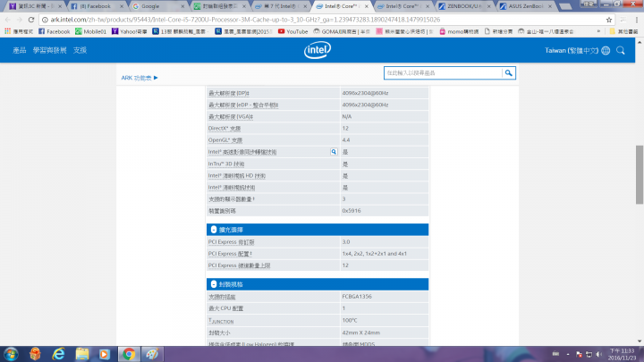Open the Facebook bookmark

click(x=55, y=31)
